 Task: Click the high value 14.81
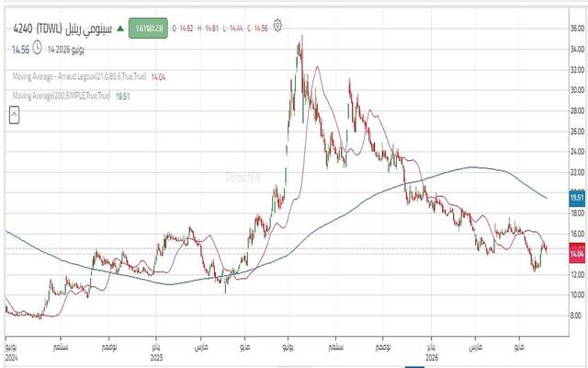[211, 29]
